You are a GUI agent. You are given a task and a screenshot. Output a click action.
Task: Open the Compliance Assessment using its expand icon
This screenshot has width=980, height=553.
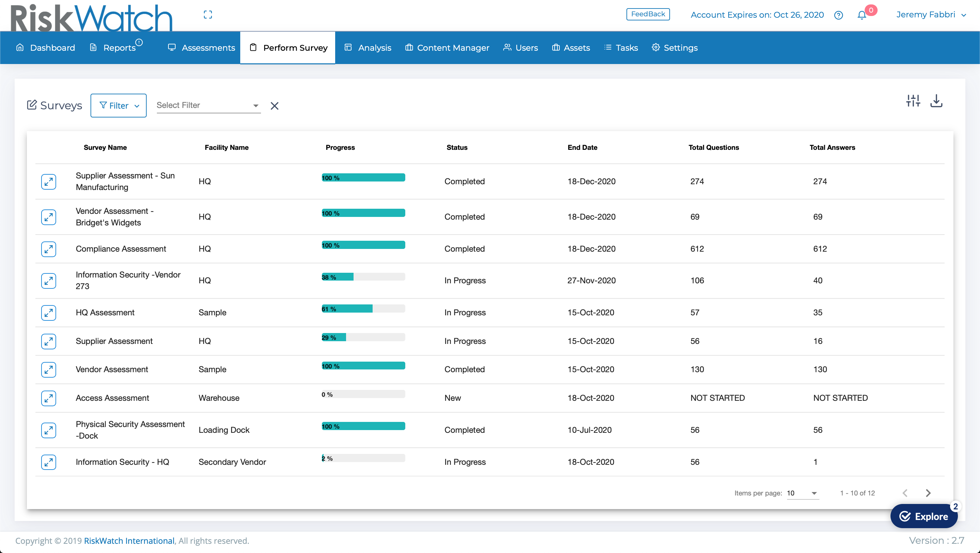pyautogui.click(x=49, y=249)
